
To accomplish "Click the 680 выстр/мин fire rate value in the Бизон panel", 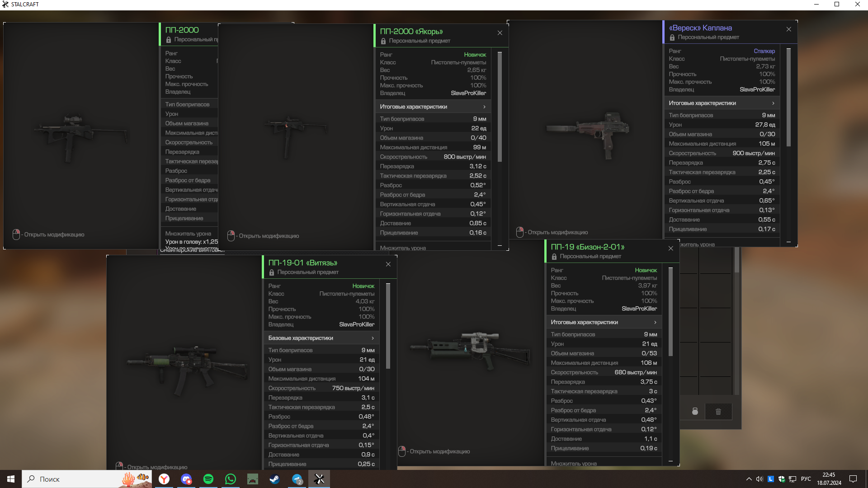I will click(x=636, y=372).
